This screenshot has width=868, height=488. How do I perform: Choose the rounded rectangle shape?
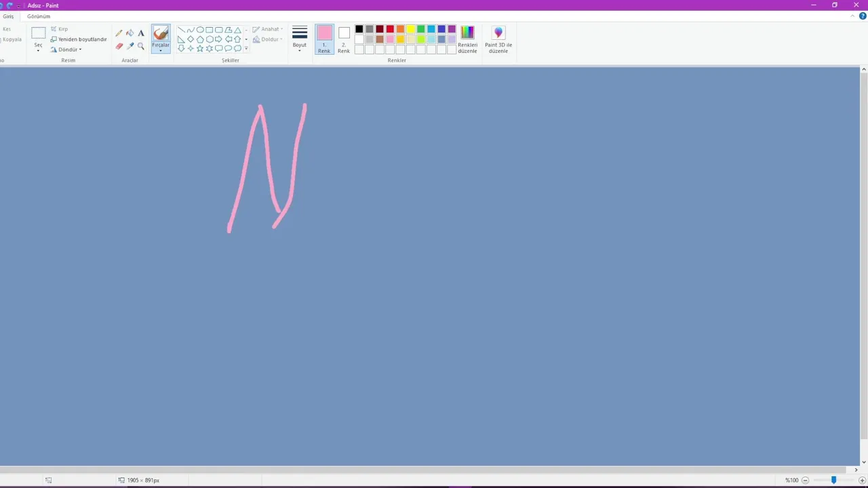point(219,30)
